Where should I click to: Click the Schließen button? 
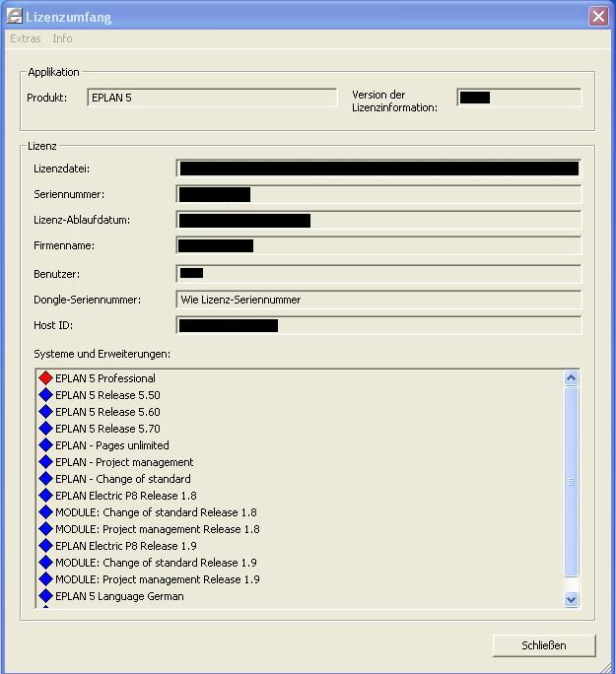(544, 645)
